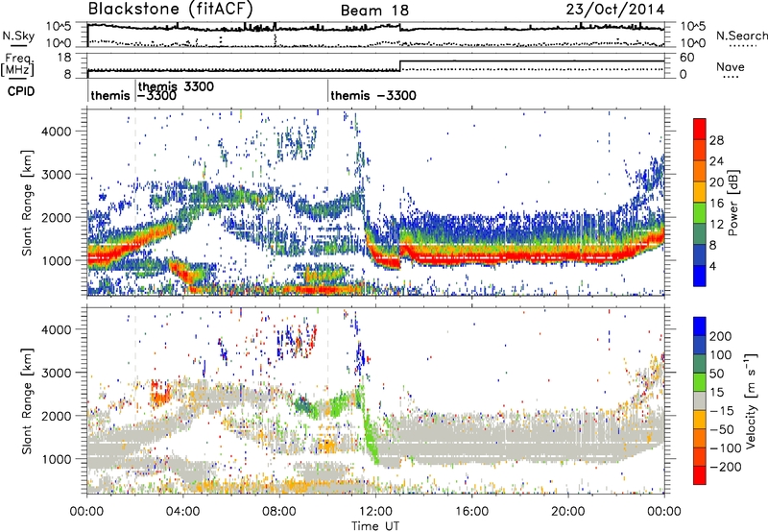Click the '18' frequency axis tick
This screenshot has height=532, width=768.
tap(64, 58)
